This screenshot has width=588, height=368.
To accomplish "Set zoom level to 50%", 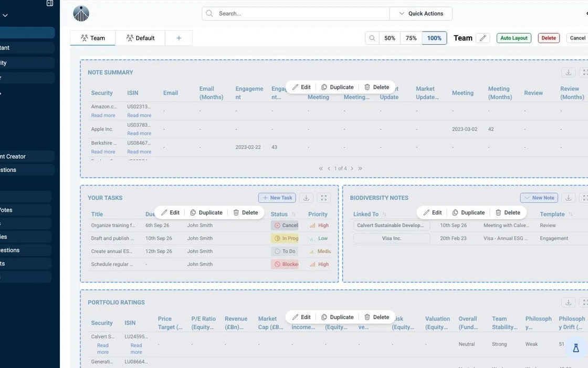I will pos(390,38).
